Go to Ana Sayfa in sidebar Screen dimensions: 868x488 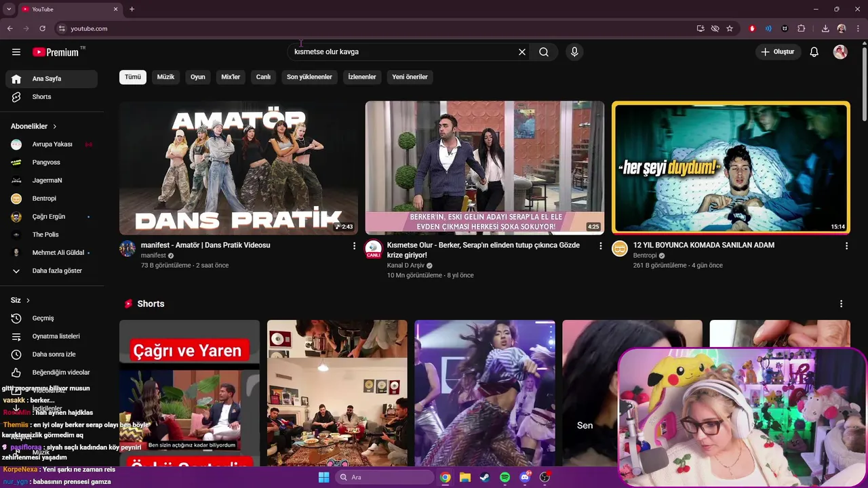tap(52, 79)
